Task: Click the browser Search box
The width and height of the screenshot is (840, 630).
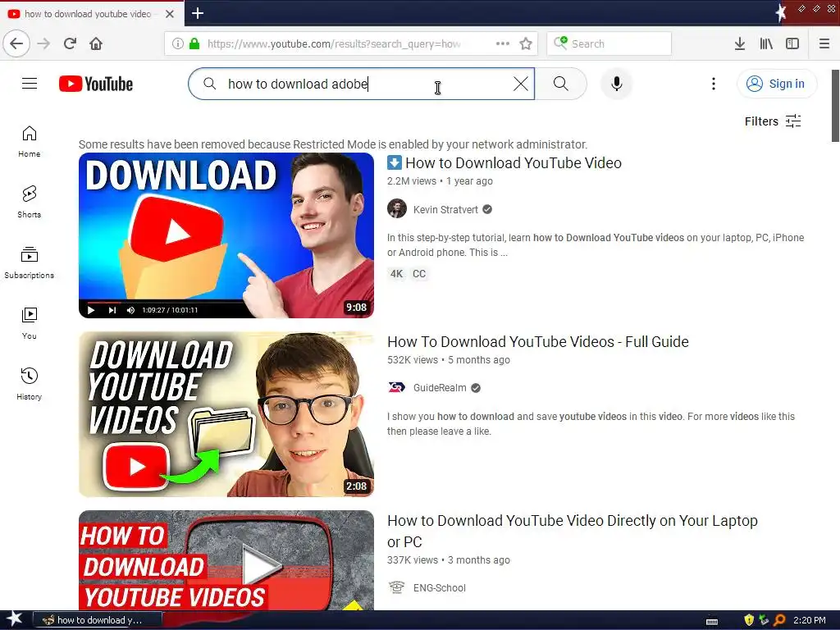Action: [609, 43]
